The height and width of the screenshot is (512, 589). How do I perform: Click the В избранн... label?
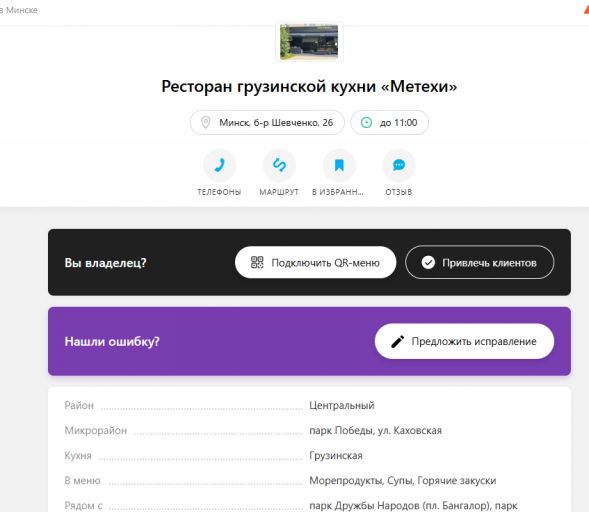pos(338,192)
